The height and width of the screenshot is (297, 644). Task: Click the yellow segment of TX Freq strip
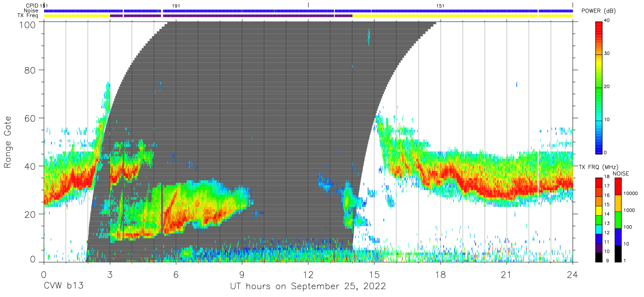463,16
